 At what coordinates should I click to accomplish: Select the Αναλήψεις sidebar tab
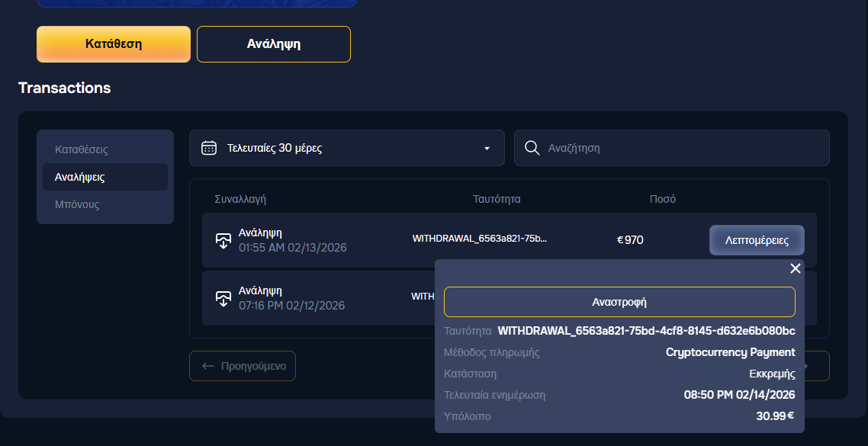tap(80, 177)
